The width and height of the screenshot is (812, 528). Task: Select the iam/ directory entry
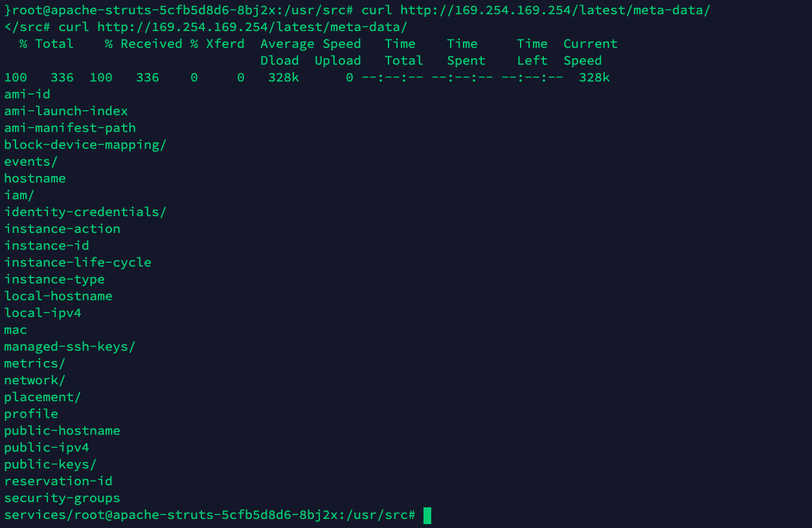(19, 195)
